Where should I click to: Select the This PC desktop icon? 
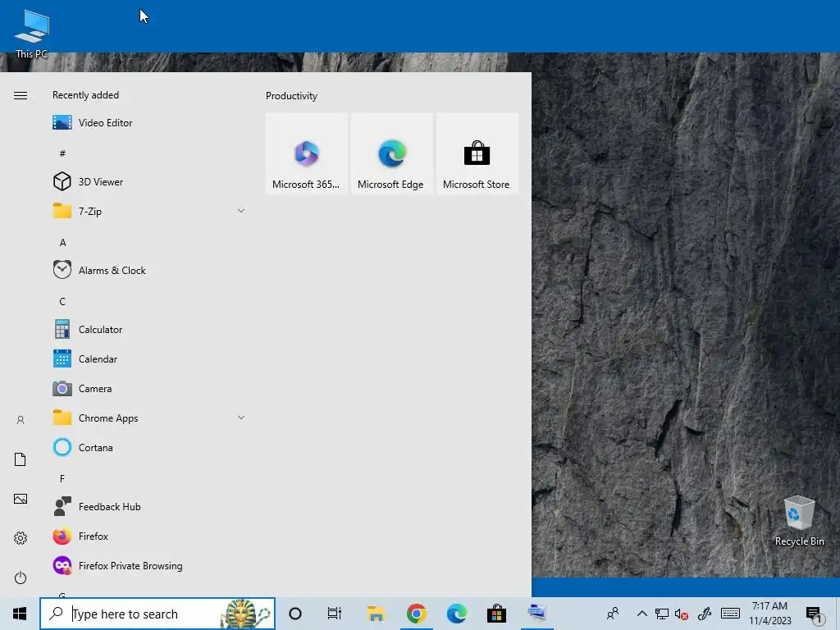pos(32,34)
